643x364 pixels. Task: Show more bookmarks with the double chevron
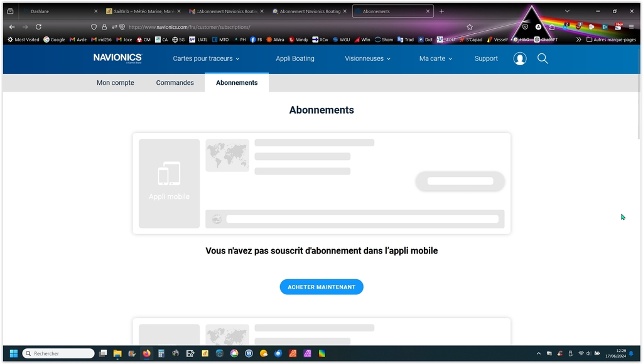(x=578, y=40)
